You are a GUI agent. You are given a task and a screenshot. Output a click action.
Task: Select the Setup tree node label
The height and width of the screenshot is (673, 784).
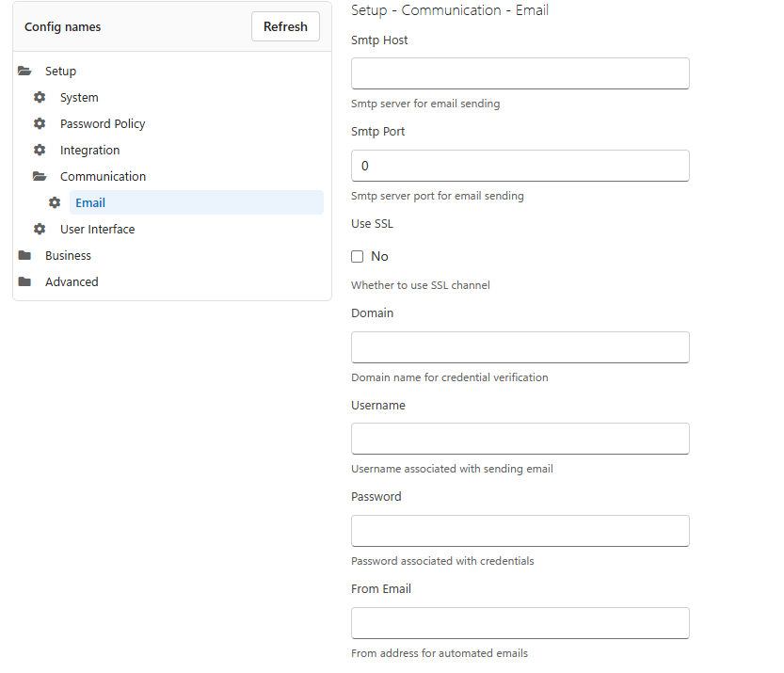[x=60, y=71]
